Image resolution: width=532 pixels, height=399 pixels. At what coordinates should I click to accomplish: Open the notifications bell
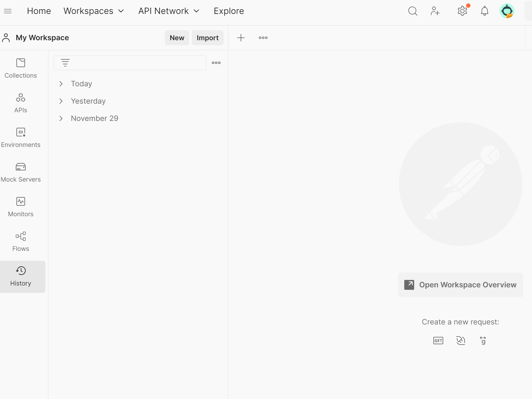[x=485, y=11]
